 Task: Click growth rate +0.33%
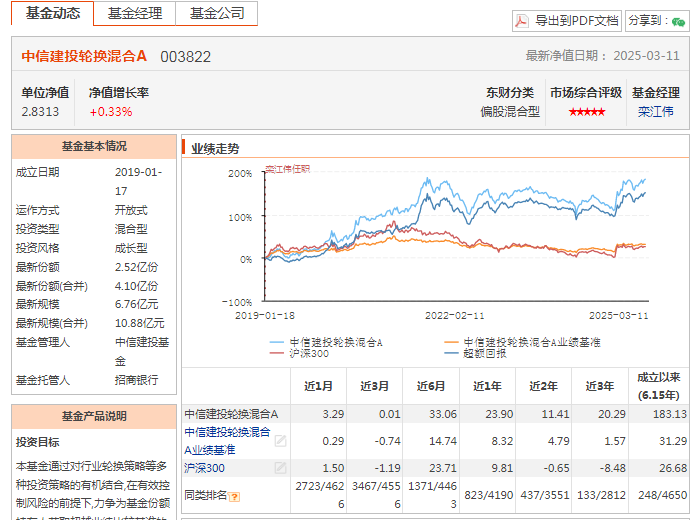111,112
